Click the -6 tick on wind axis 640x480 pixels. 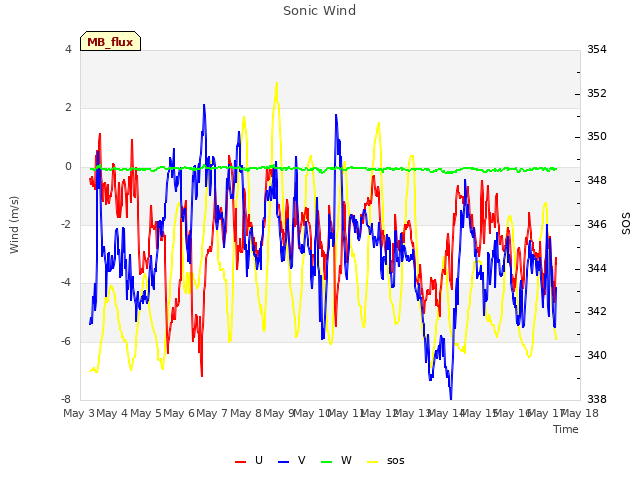point(66,341)
